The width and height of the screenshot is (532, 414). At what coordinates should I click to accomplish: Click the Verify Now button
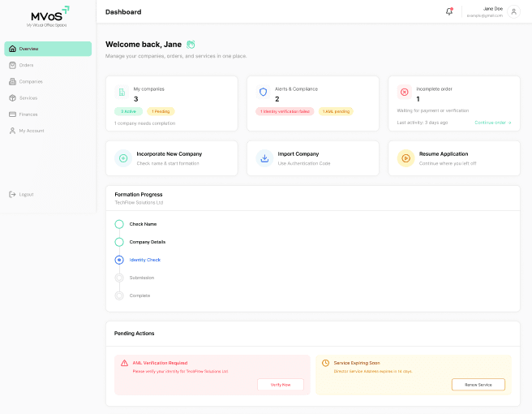click(x=281, y=385)
